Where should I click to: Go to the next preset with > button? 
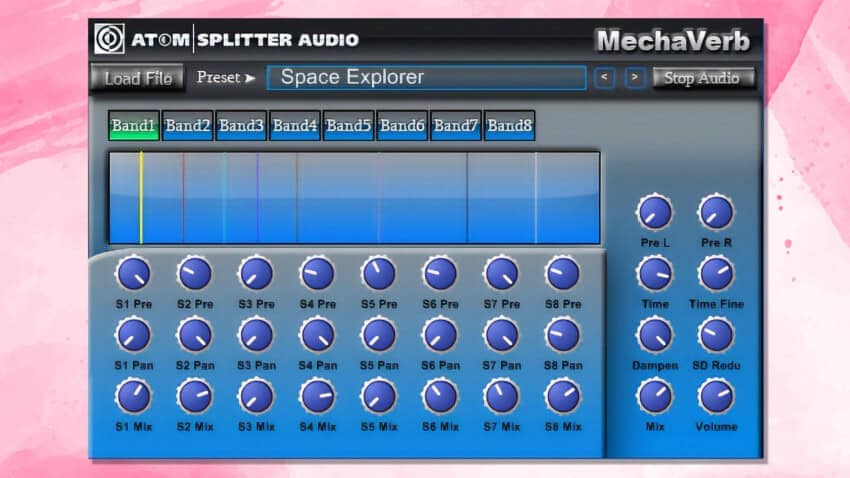click(x=635, y=77)
